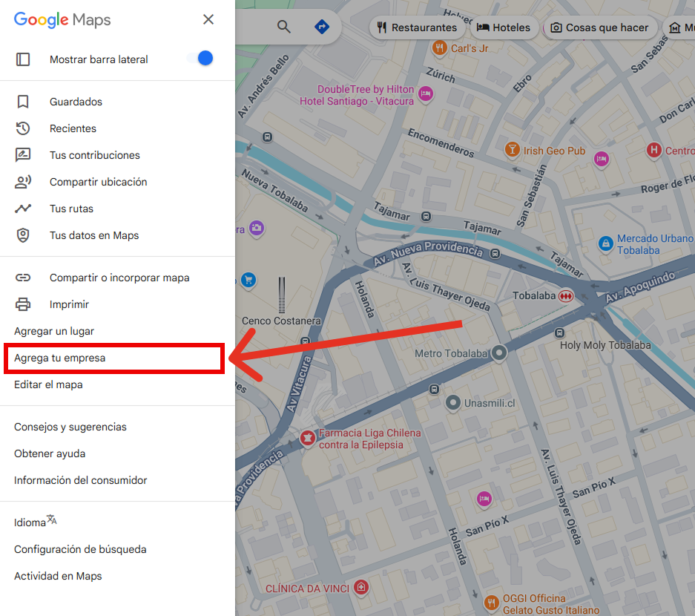
Task: Click the Compartir ubicación person icon
Action: click(x=23, y=182)
